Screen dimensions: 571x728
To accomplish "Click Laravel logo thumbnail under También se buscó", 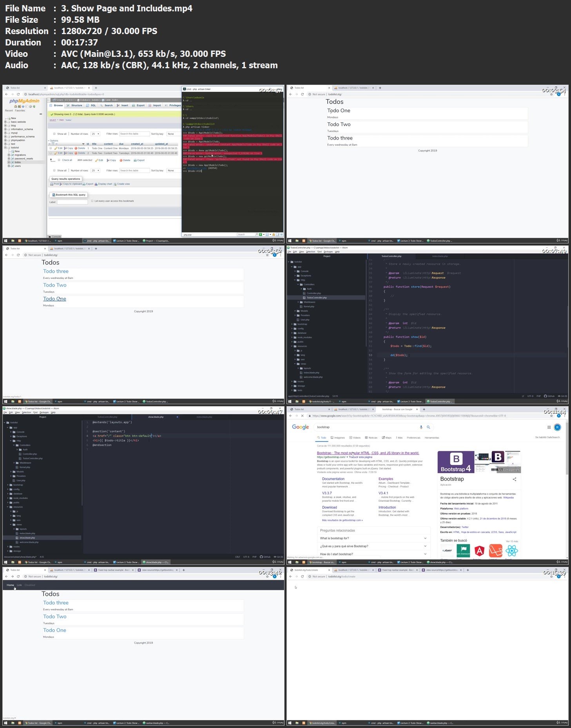I will click(495, 551).
